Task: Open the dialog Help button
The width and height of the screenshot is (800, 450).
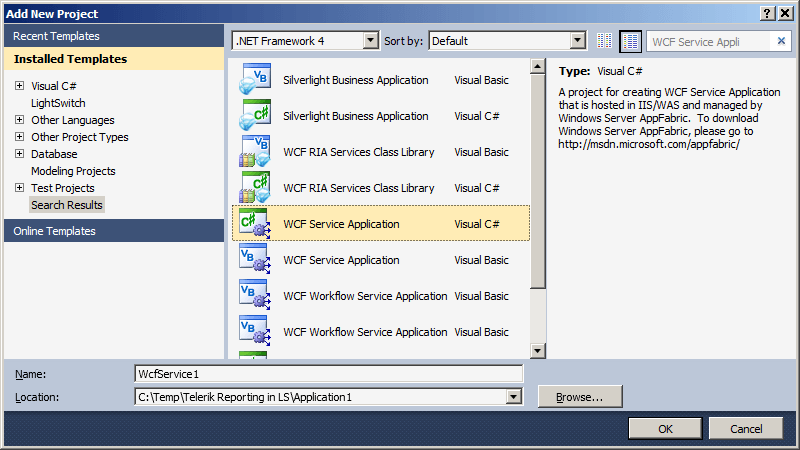Action: click(767, 13)
